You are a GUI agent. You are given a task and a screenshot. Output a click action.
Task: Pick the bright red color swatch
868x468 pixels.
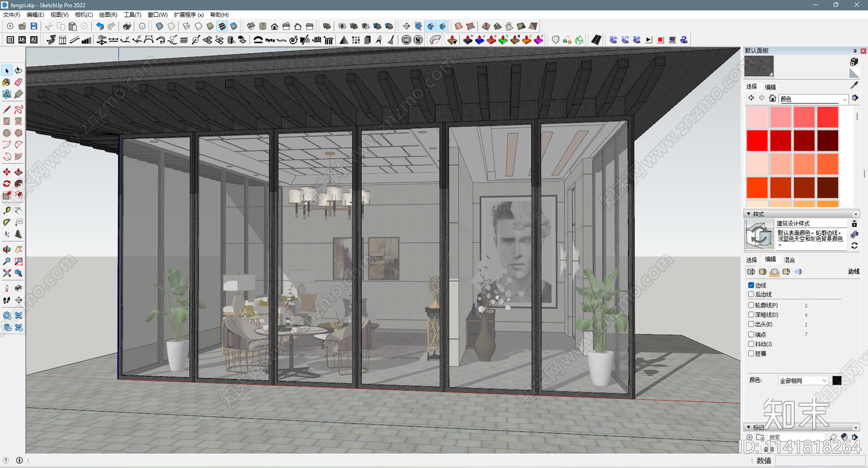pyautogui.click(x=757, y=140)
